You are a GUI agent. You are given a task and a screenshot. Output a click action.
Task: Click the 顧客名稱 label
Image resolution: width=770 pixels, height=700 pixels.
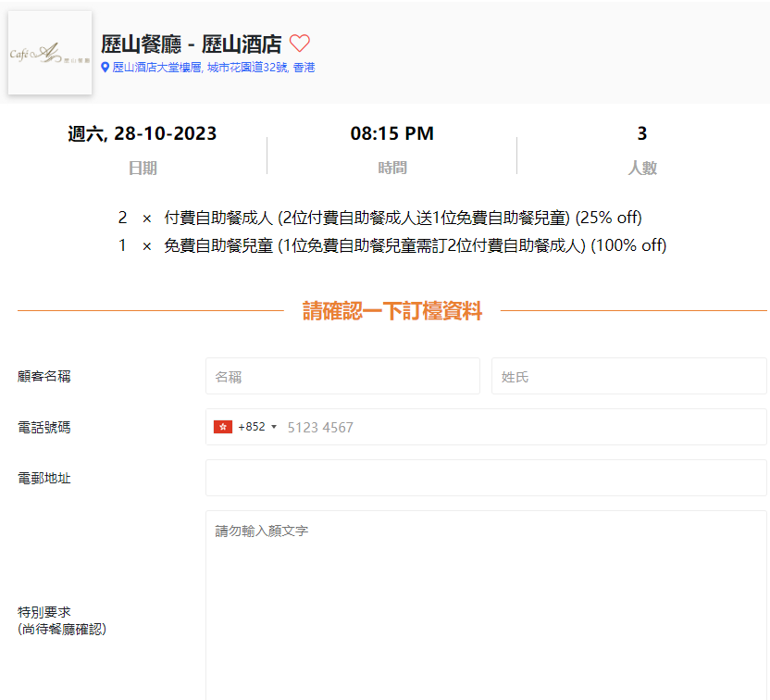pos(44,376)
